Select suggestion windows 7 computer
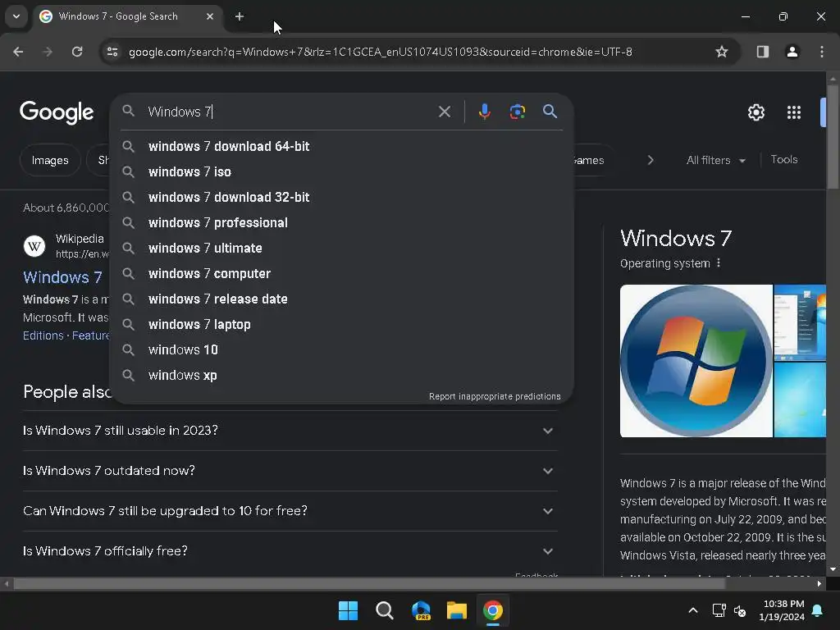Viewport: 840px width, 630px height. pyautogui.click(x=341, y=274)
